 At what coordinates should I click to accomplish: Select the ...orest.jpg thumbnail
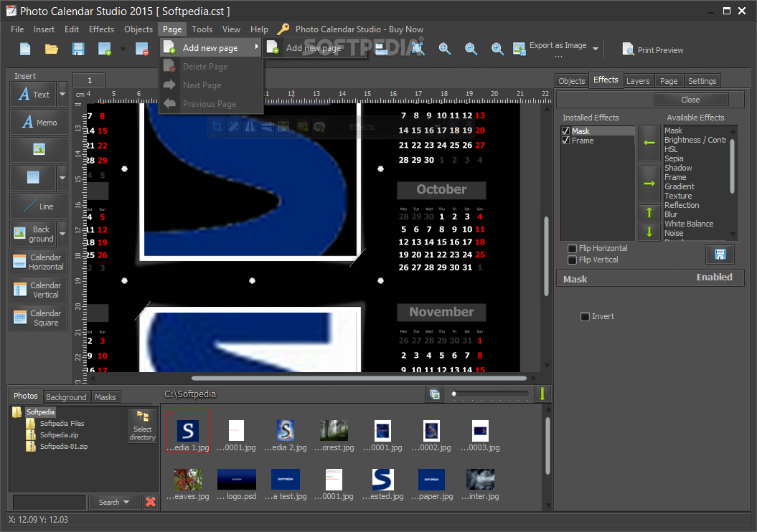334,435
